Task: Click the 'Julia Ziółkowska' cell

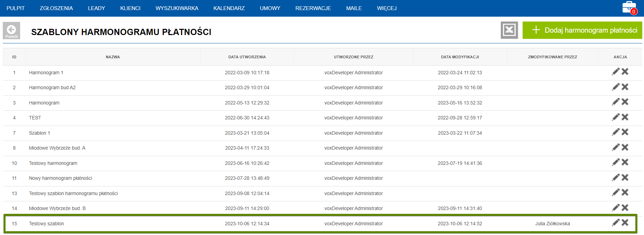Action: click(552, 224)
